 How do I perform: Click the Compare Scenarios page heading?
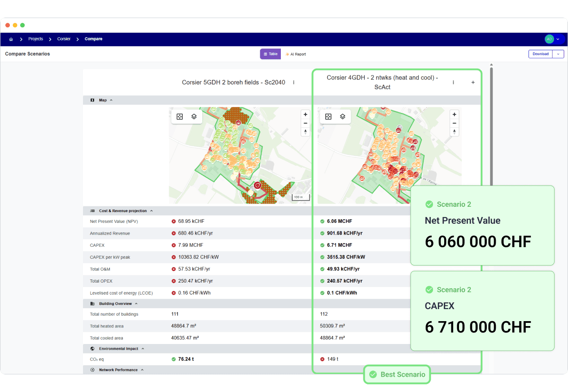tap(27, 54)
